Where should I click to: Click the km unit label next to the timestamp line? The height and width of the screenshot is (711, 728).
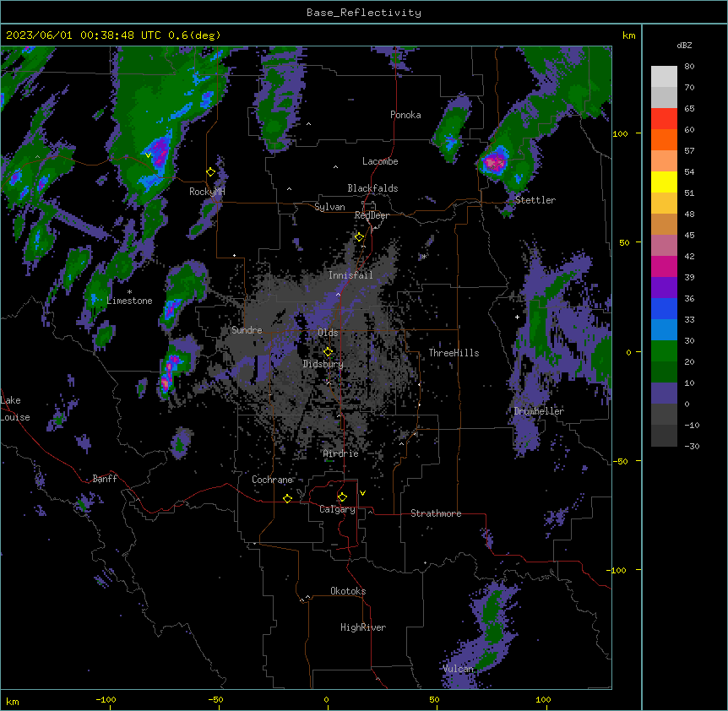(628, 35)
